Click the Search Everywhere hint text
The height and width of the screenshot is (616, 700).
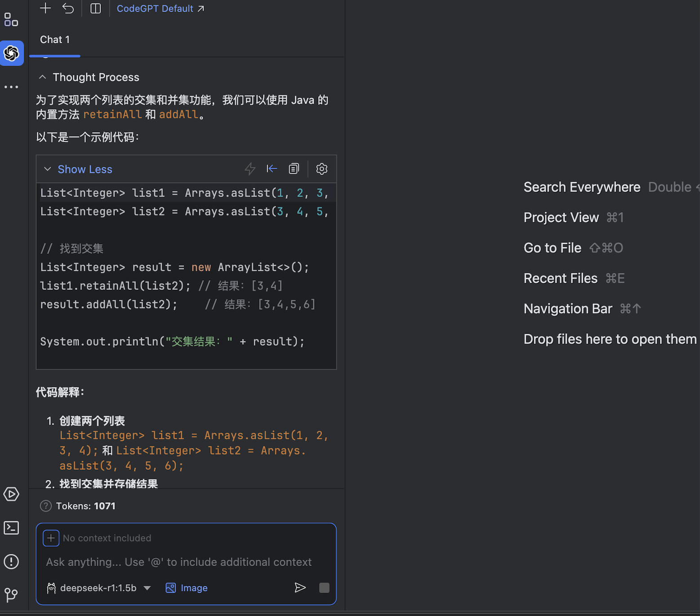[582, 187]
